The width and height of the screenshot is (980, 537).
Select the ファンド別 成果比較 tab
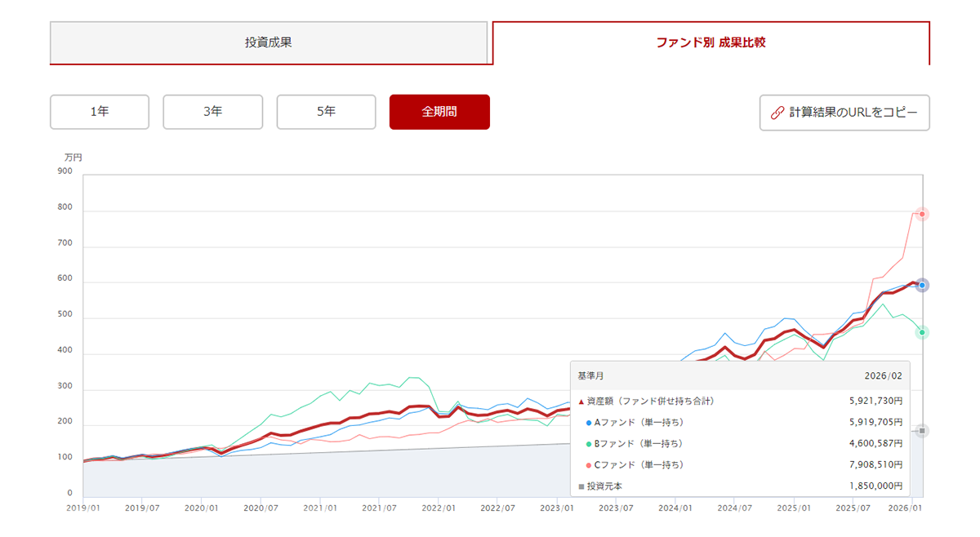pyautogui.click(x=710, y=42)
